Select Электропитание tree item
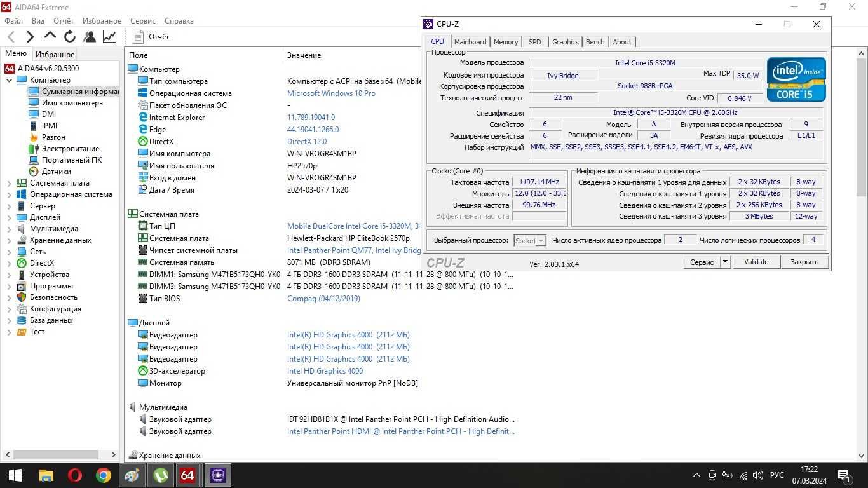The width and height of the screenshot is (868, 488). coord(64,149)
